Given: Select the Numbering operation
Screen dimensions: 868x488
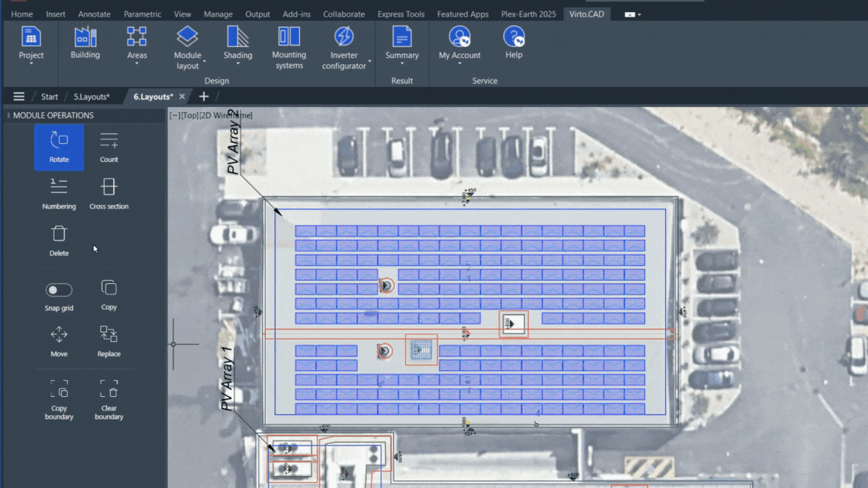Looking at the screenshot, I should tap(60, 194).
